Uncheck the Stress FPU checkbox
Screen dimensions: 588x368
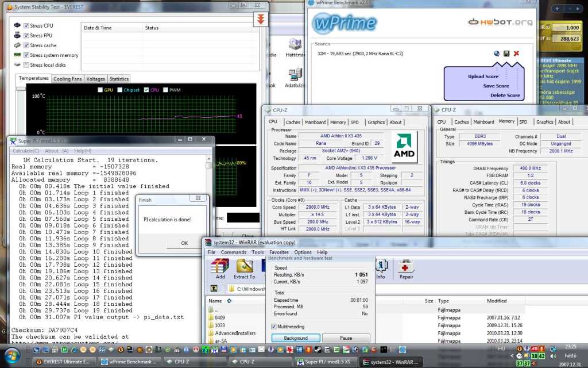coord(26,35)
